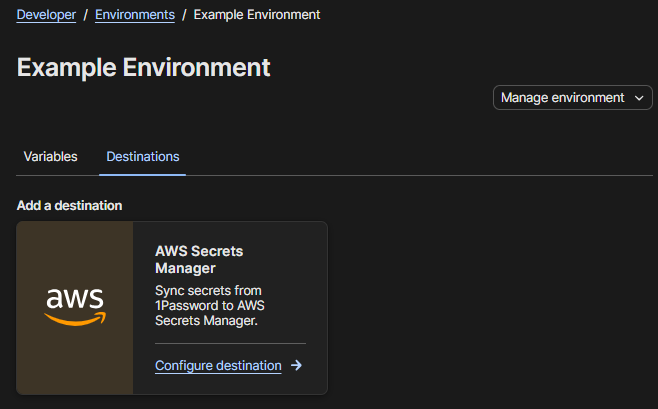This screenshot has width=658, height=409.
Task: Click the slash after Environments breadcrumb
Action: [184, 15]
